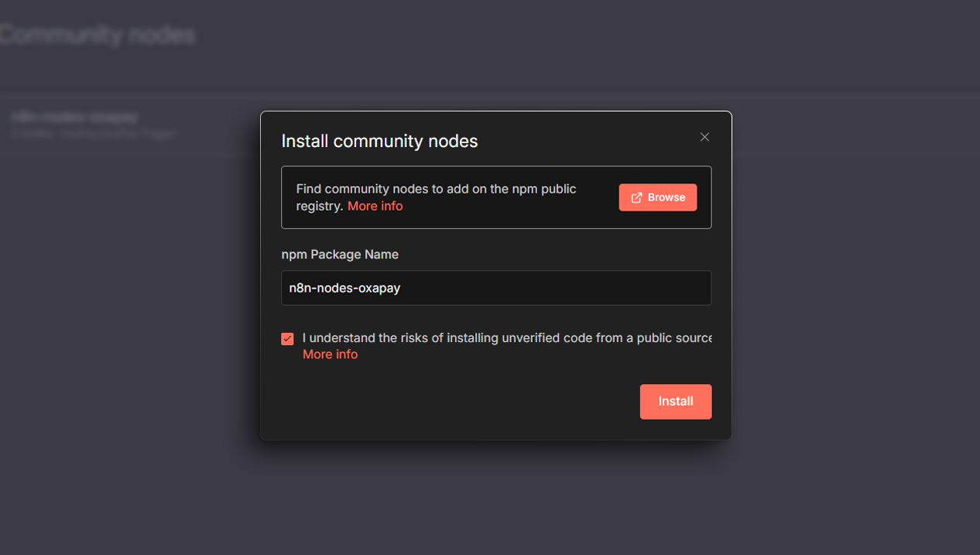The width and height of the screenshot is (980, 555).
Task: Install the n8n-nodes-oxapay package
Action: [676, 402]
